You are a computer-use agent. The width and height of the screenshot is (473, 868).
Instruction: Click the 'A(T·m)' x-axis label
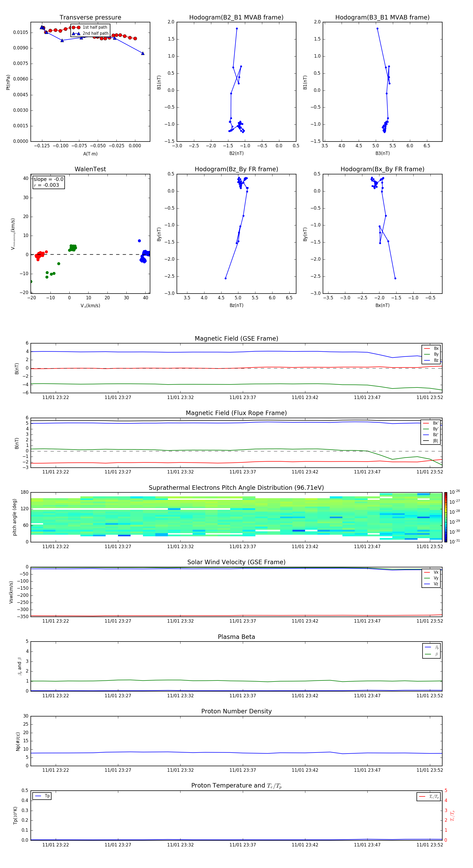[90, 154]
